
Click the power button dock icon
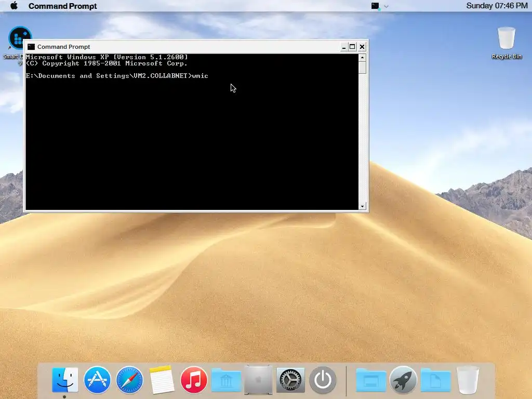pos(323,380)
